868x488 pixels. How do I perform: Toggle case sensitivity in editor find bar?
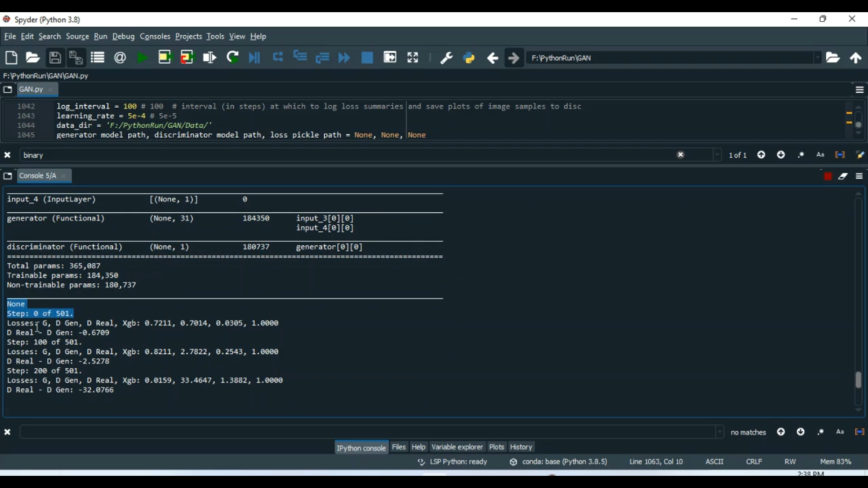pyautogui.click(x=820, y=155)
